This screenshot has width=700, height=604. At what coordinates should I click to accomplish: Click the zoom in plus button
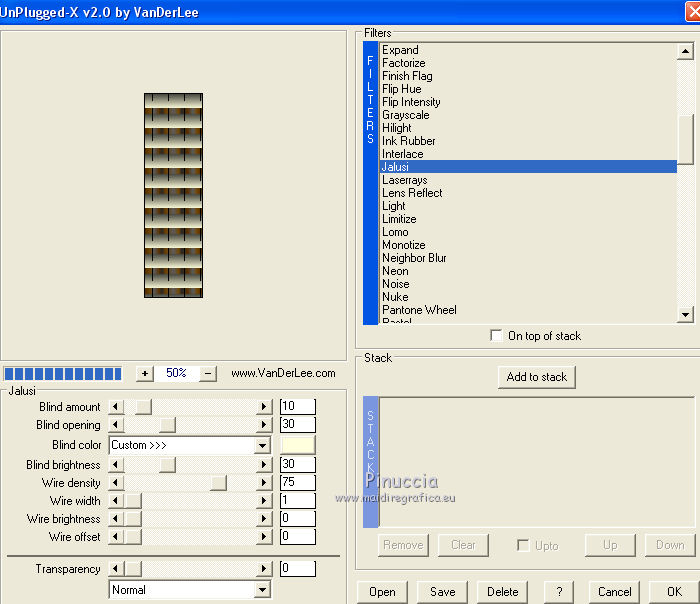pos(145,373)
